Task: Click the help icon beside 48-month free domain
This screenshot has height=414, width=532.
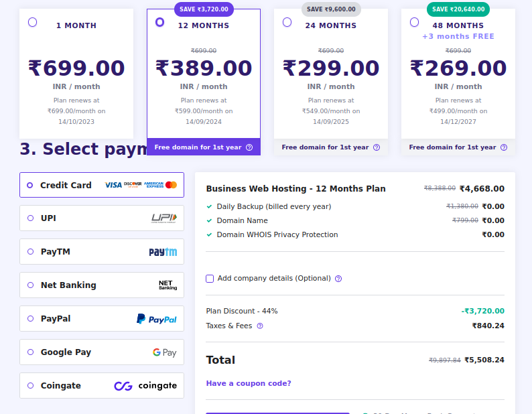Action: tap(504, 147)
